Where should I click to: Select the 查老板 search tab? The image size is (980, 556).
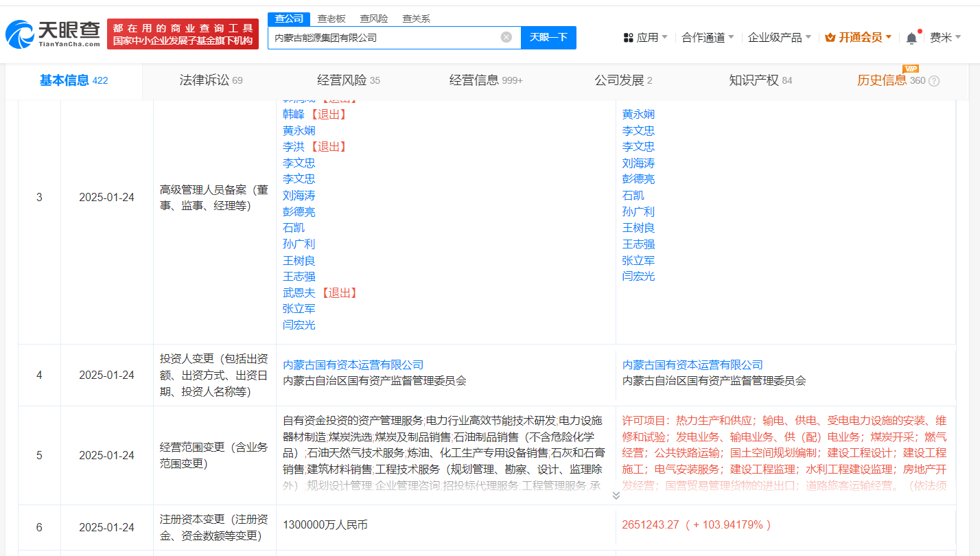331,19
